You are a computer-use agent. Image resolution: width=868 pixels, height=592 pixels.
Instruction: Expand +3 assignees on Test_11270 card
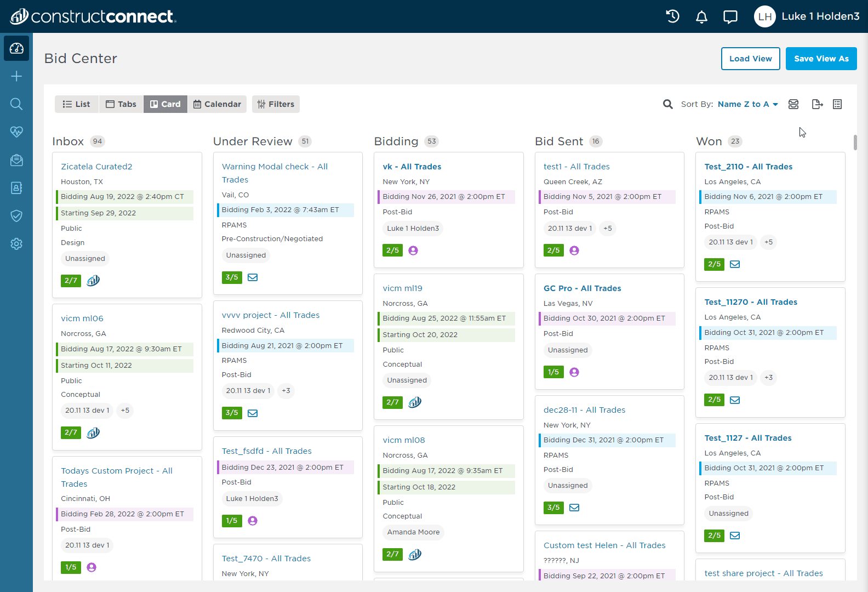(x=769, y=378)
